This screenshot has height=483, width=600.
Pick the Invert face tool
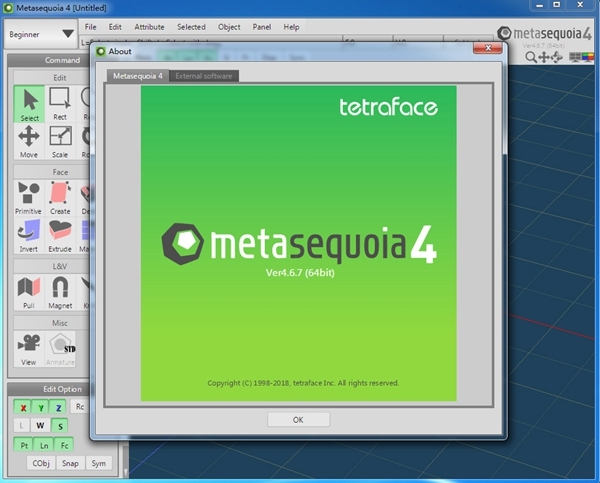point(29,236)
